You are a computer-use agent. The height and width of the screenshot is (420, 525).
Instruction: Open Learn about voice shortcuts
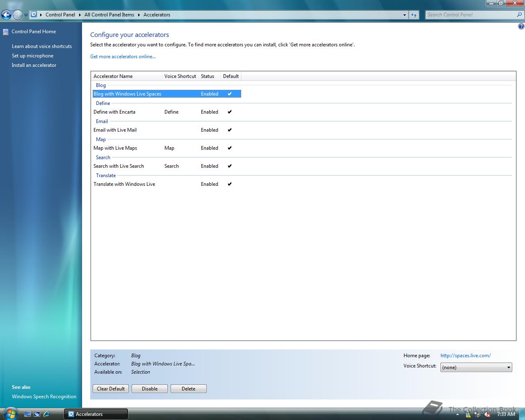point(42,46)
